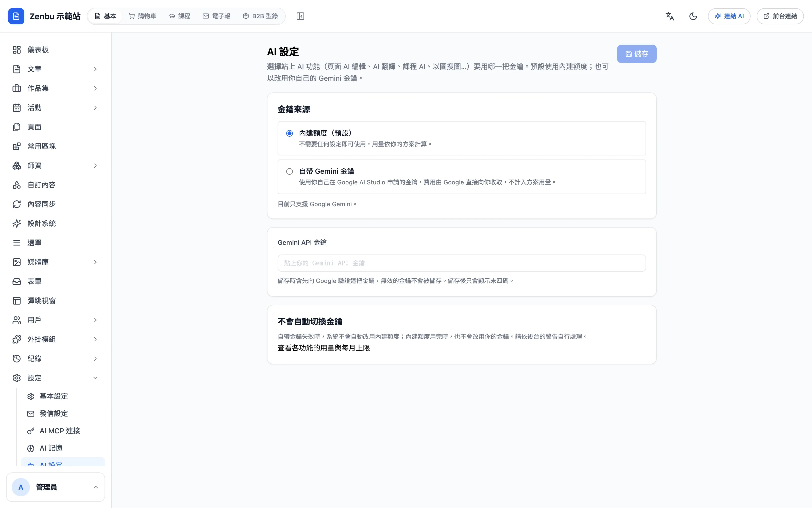Image resolution: width=812 pixels, height=508 pixels.
Task: Open the language translation icon
Action: (x=670, y=16)
